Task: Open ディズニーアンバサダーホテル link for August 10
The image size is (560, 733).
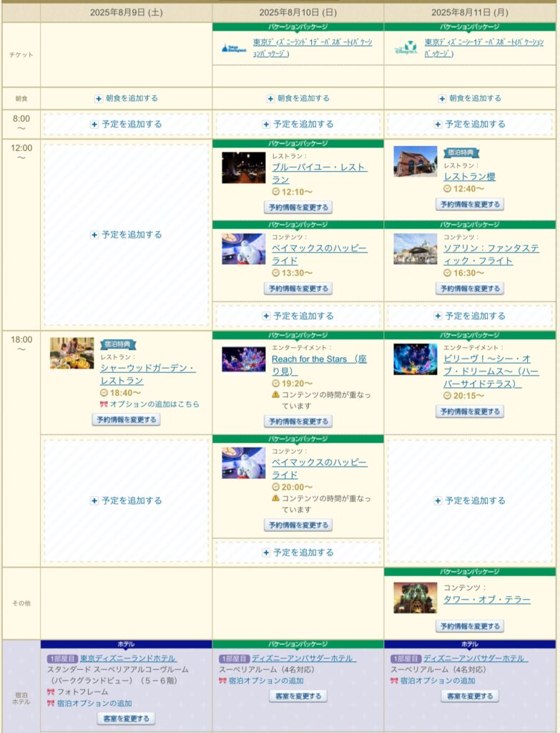Action: pos(304,659)
